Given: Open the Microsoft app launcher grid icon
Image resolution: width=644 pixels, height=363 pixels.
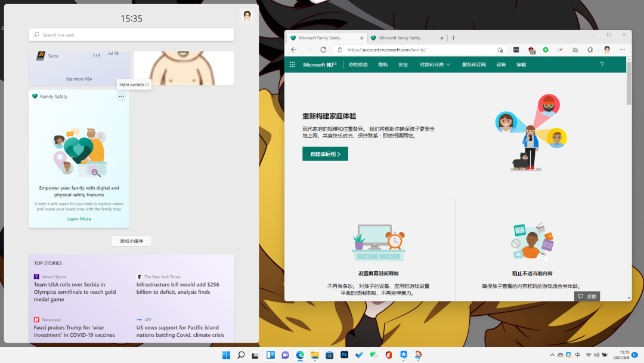Looking at the screenshot, I should coord(292,64).
